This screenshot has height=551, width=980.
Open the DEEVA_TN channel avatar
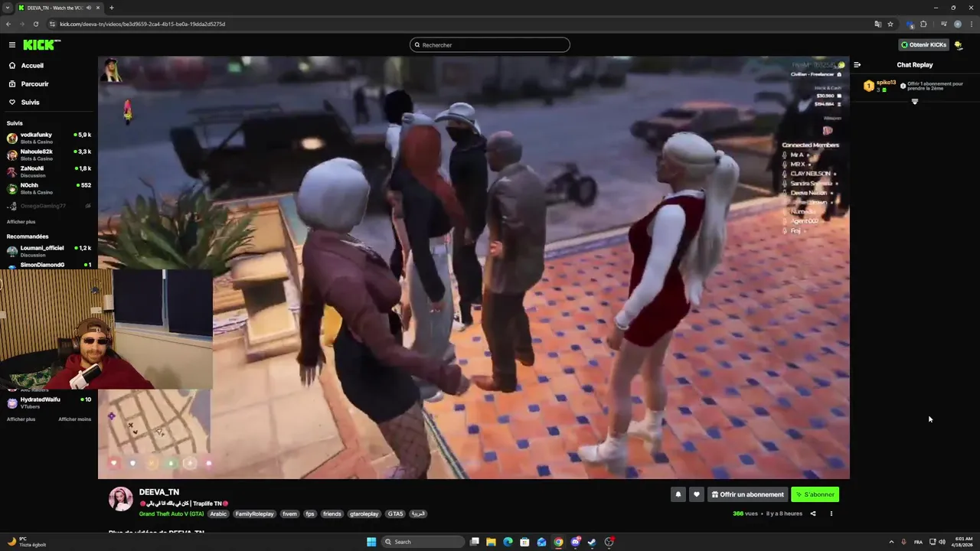click(x=121, y=499)
